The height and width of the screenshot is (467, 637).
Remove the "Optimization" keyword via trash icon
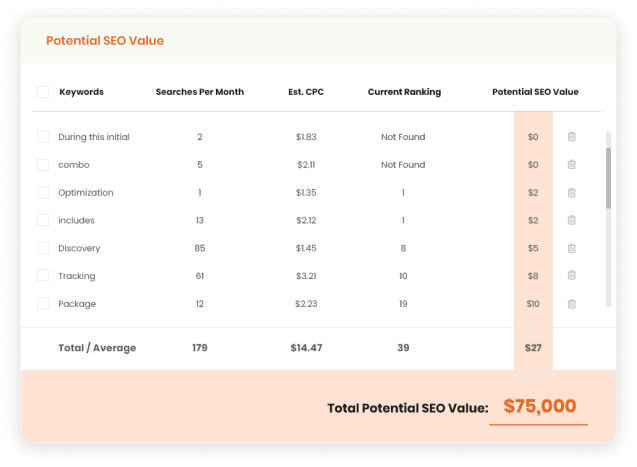[x=572, y=193]
